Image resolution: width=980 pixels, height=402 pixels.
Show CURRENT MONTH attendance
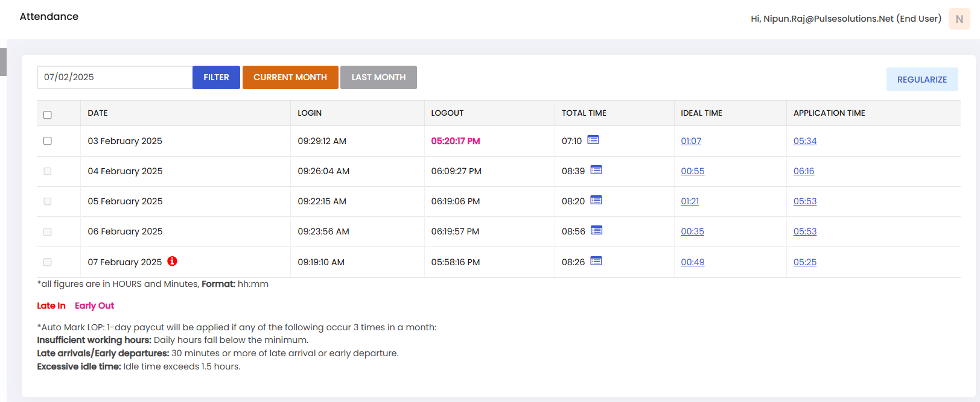(290, 77)
